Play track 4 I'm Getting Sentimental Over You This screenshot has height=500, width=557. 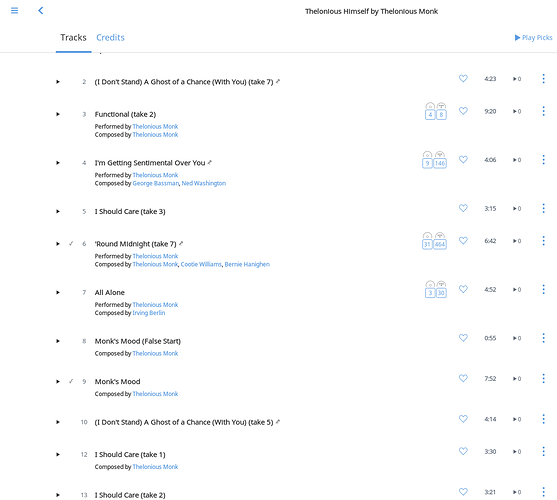58,163
